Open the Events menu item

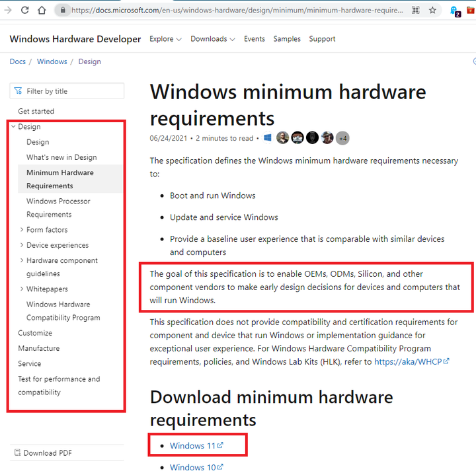pyautogui.click(x=255, y=39)
